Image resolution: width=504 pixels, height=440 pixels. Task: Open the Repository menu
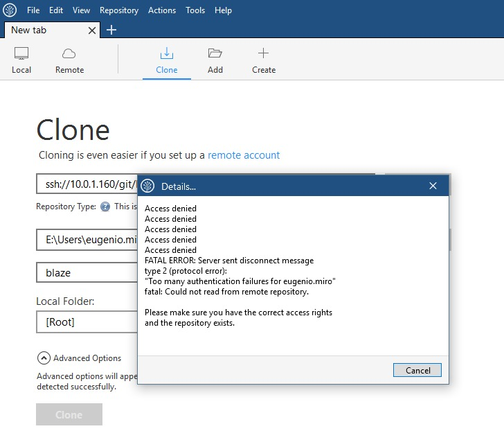point(119,10)
